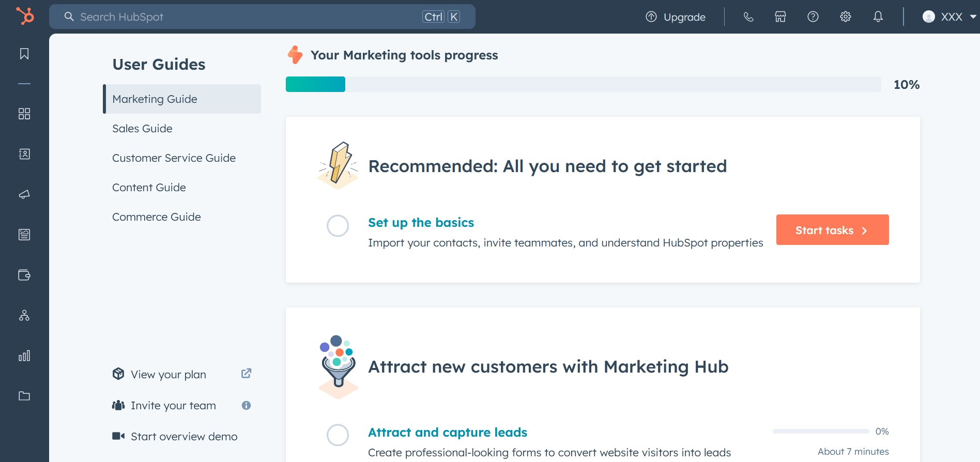Click the 10% progress value
The image size is (980, 462).
(x=907, y=85)
